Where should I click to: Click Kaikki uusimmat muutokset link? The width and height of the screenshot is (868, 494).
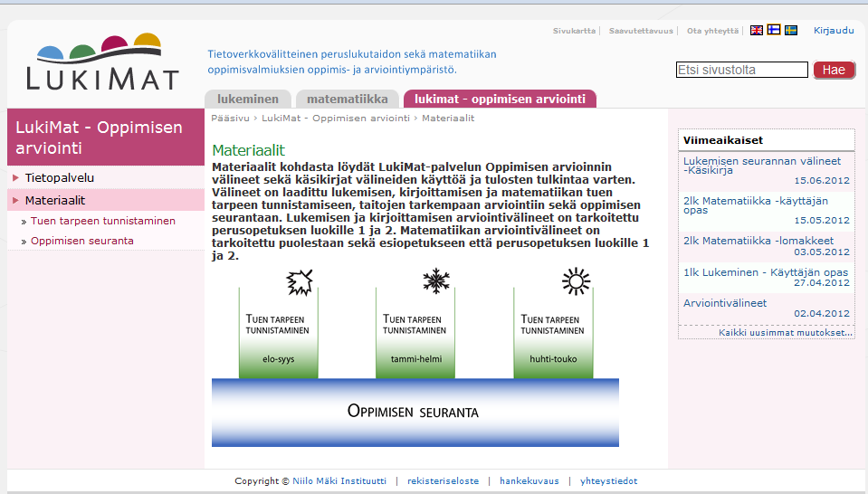[786, 332]
